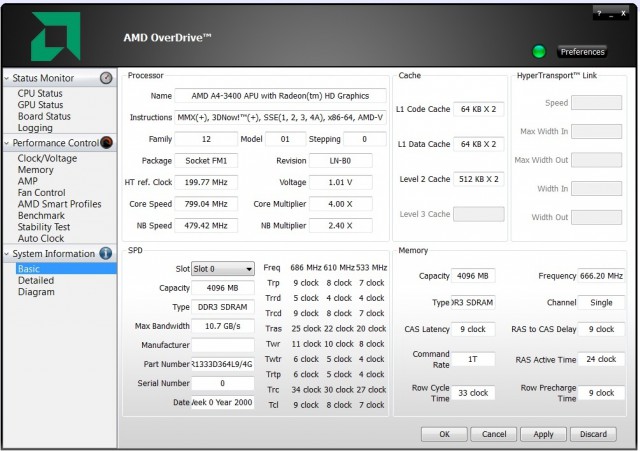Click the processor Name field
This screenshot has width=640, height=451.
tap(280, 96)
